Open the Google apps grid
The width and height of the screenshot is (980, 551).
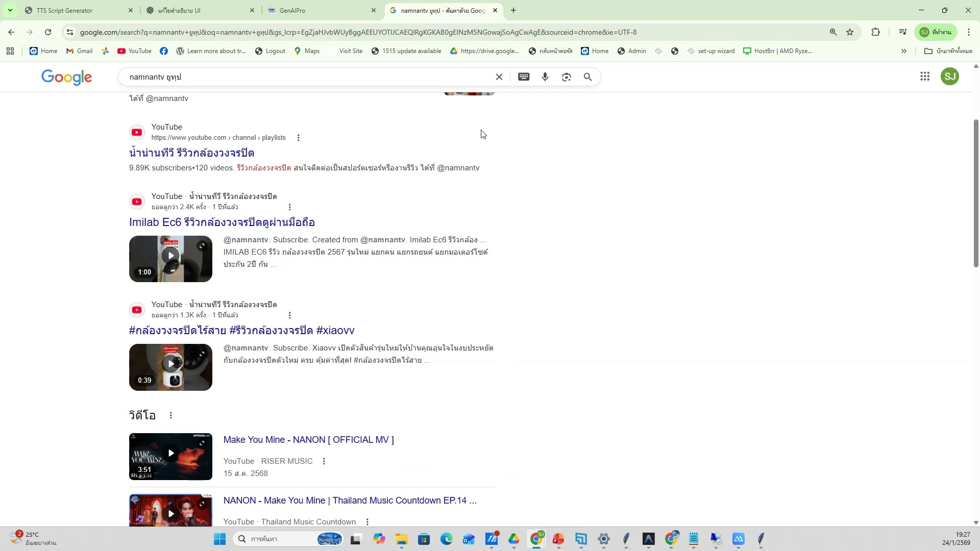(924, 77)
